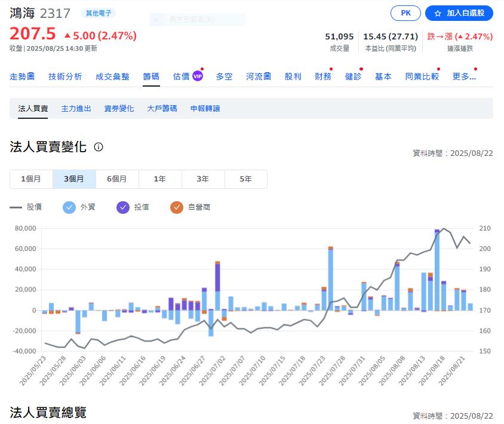504x424 pixels.
Task: Open the 基本 tab
Action: click(383, 76)
